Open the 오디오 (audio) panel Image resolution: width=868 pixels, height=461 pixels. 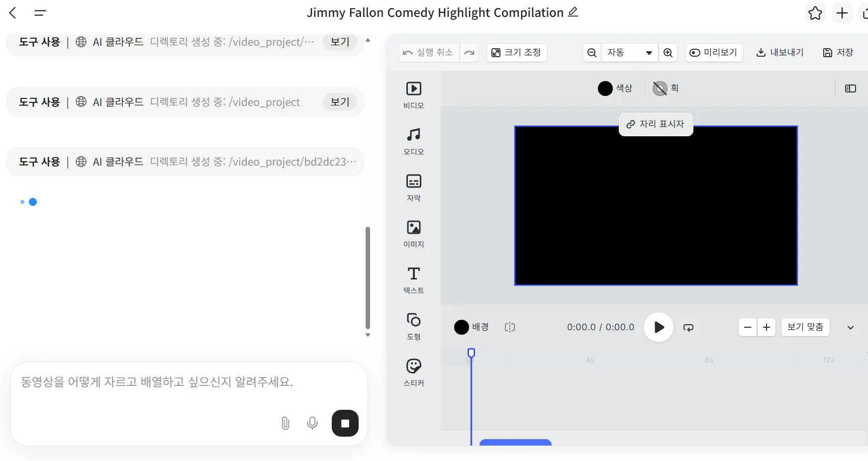coord(414,141)
